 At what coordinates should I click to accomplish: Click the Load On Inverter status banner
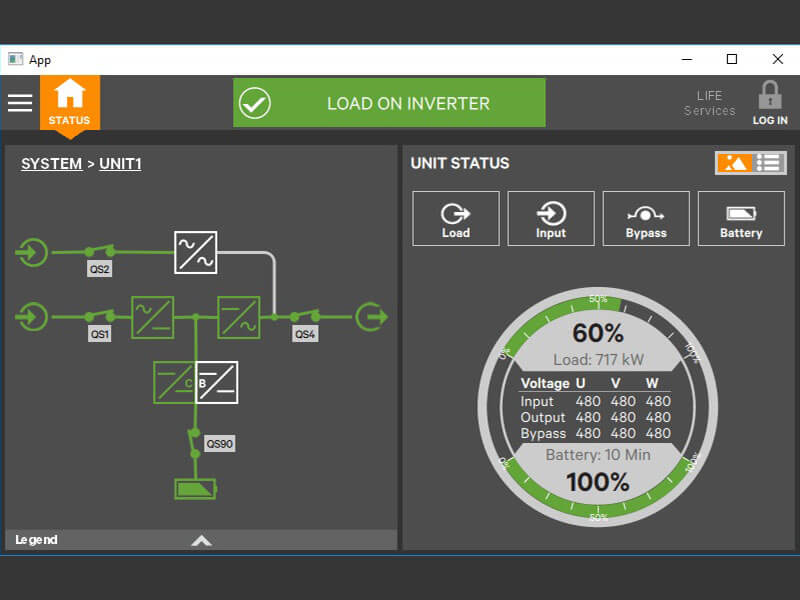click(x=389, y=103)
